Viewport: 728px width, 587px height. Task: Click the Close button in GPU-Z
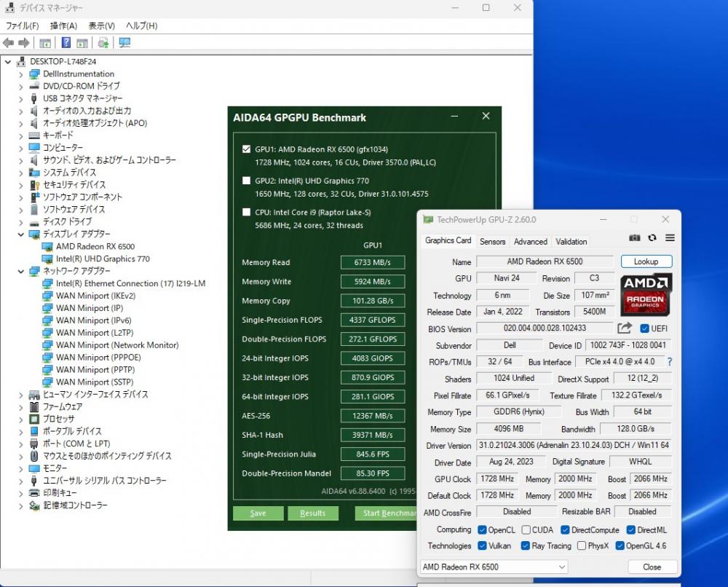pos(652,567)
